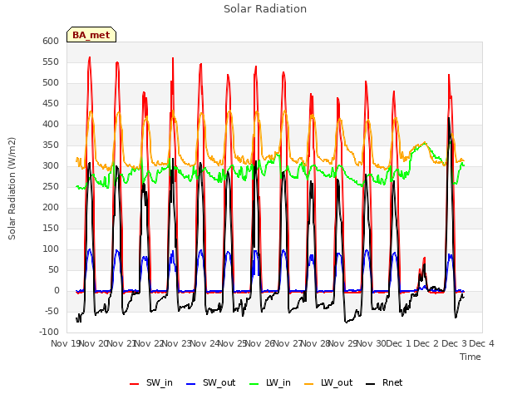The image size is (532, 399).
Task: Click the Nov 24 x-axis date label
Action: click(x=205, y=343)
